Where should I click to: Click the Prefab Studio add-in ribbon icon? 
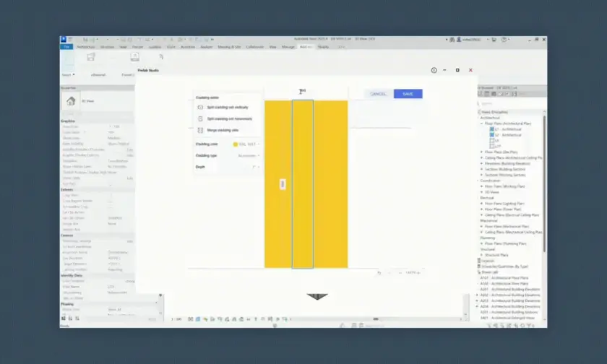(134, 57)
